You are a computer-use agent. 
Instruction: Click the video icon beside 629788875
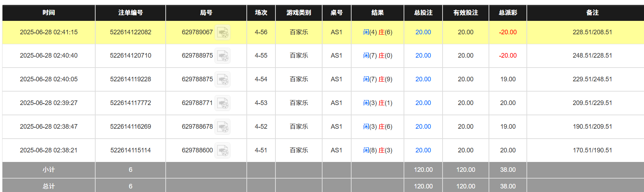(223, 80)
